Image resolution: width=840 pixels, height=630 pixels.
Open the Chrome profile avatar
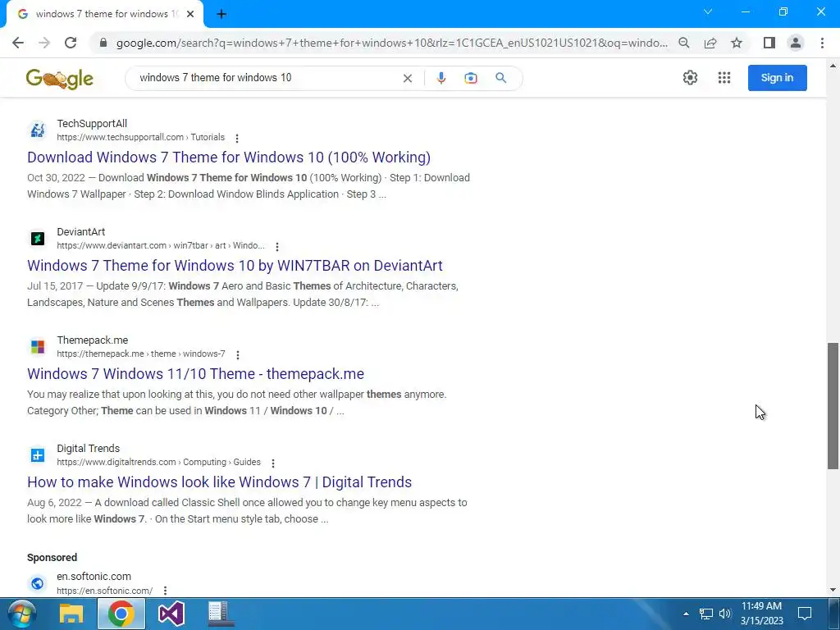796,43
